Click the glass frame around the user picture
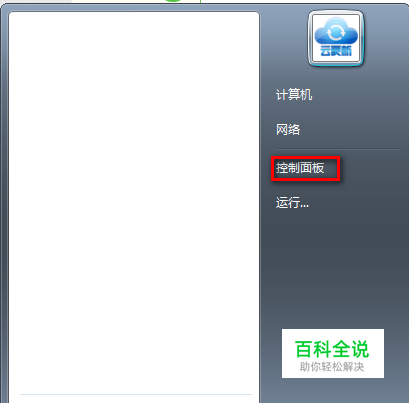Screen dimensions: 409x403 [x=336, y=38]
